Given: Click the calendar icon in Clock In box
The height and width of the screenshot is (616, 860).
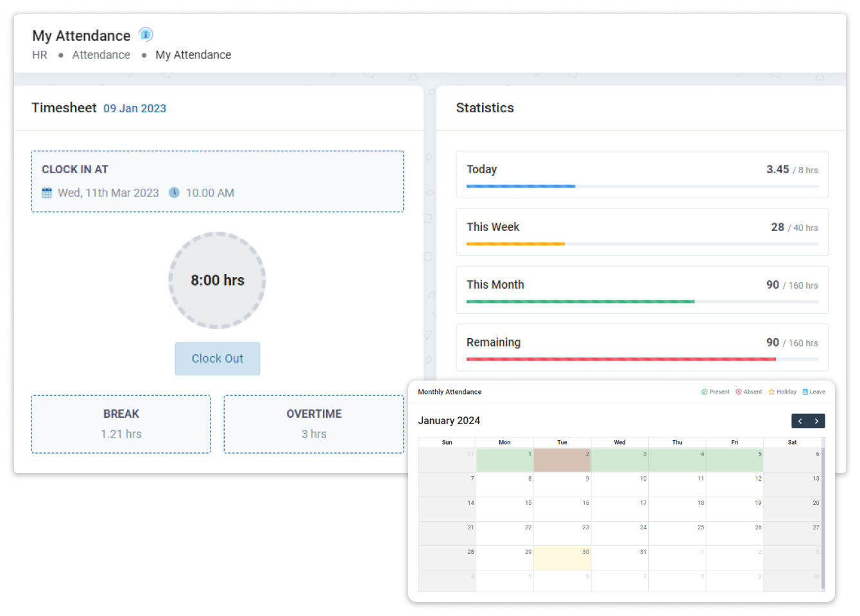Looking at the screenshot, I should pyautogui.click(x=47, y=193).
